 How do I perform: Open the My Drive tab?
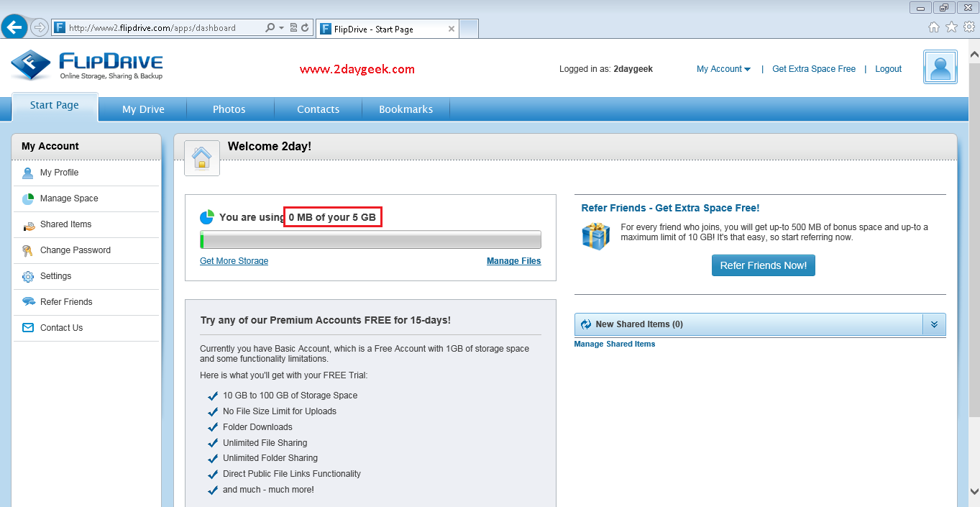point(143,109)
